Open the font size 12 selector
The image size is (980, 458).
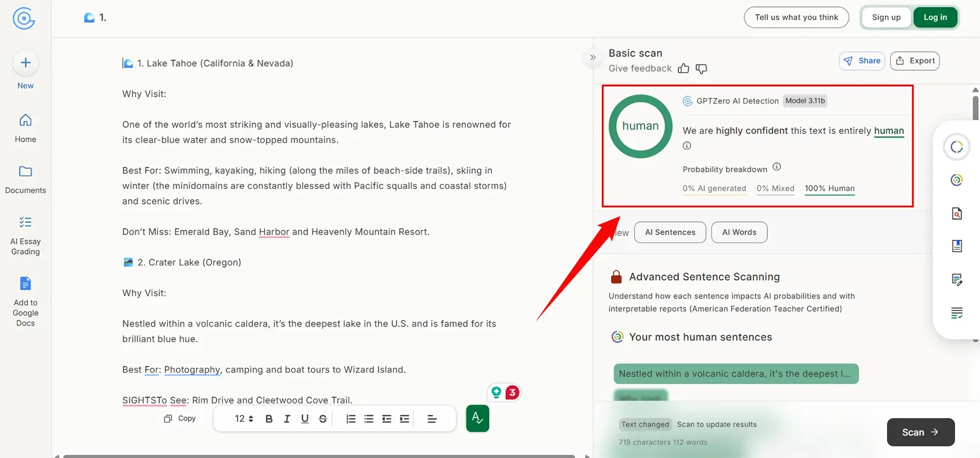[x=244, y=419]
